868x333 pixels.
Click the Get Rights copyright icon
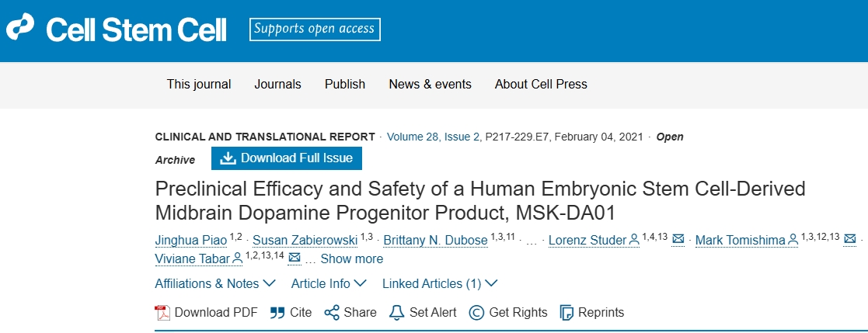pos(477,313)
